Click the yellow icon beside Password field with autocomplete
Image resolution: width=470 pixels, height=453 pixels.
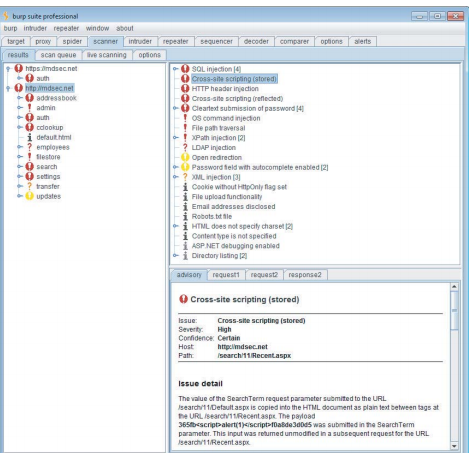[185, 167]
